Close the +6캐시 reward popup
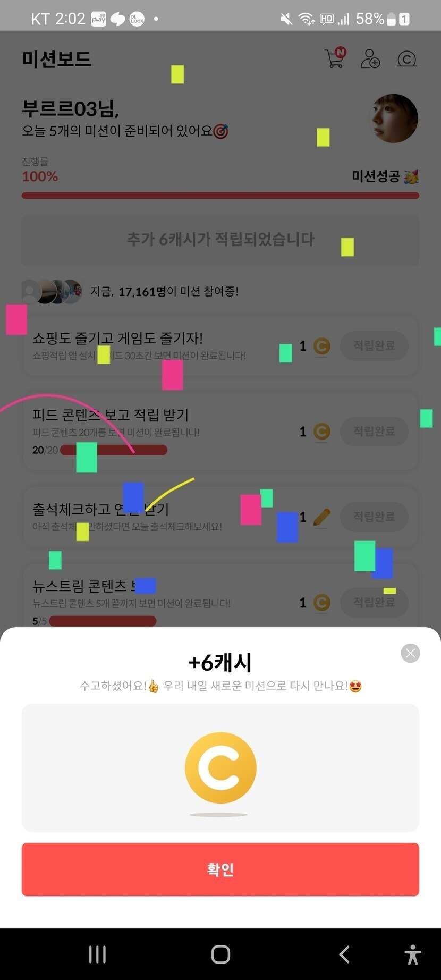 click(410, 653)
